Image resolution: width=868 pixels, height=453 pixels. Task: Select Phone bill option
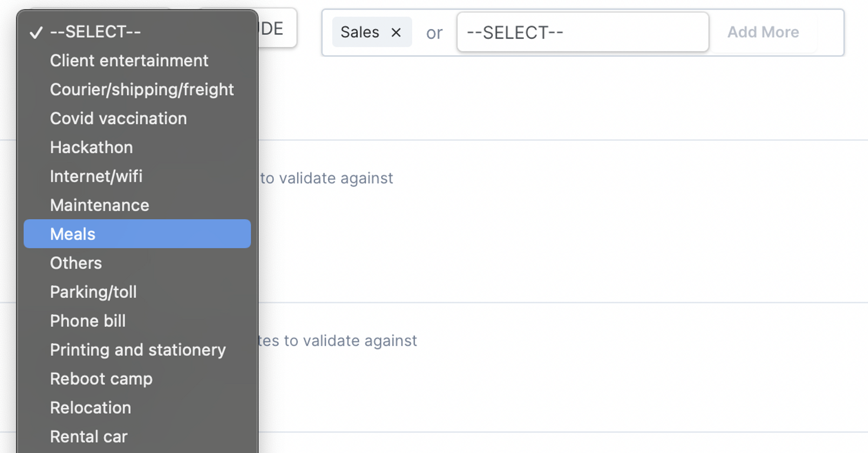coord(137,321)
